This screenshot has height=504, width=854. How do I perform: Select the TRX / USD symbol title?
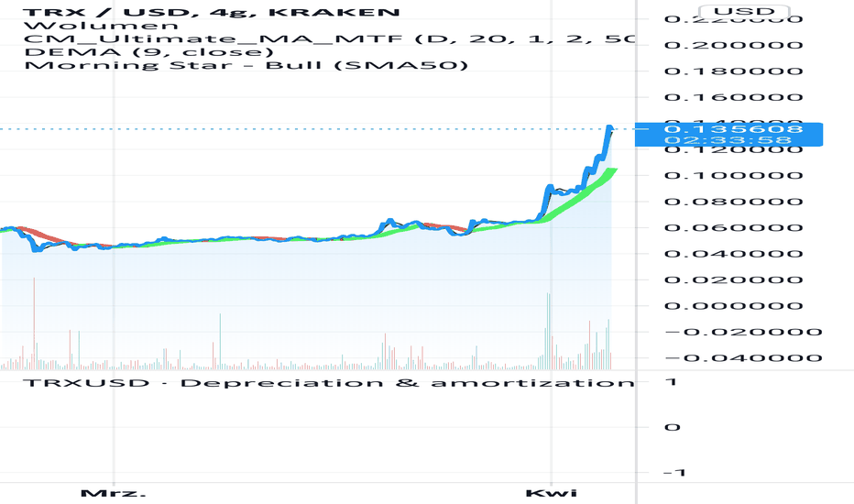click(213, 11)
